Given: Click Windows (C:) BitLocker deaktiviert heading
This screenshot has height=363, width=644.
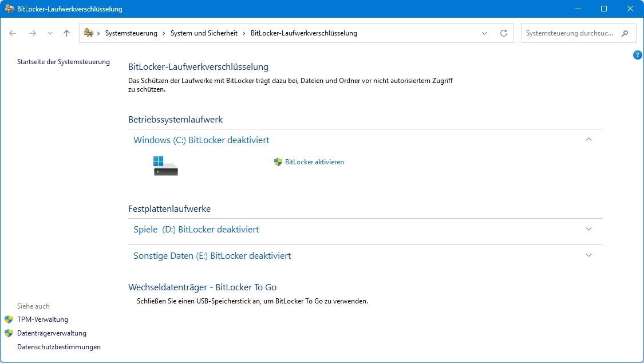Looking at the screenshot, I should click(x=202, y=140).
